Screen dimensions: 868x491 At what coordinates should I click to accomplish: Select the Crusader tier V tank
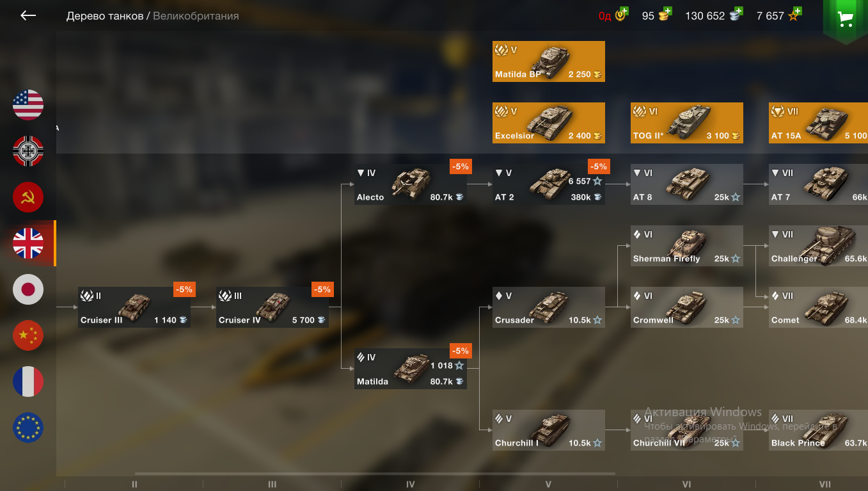coord(549,307)
